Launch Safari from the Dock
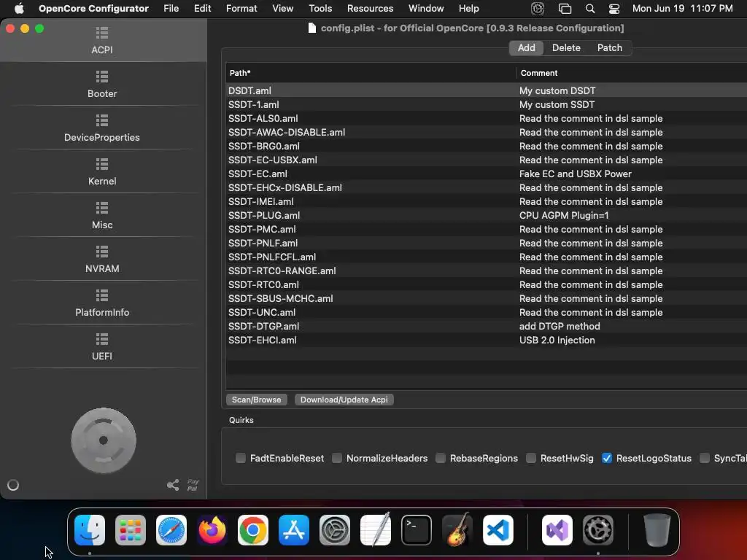Screen dimensions: 747x560 171,530
